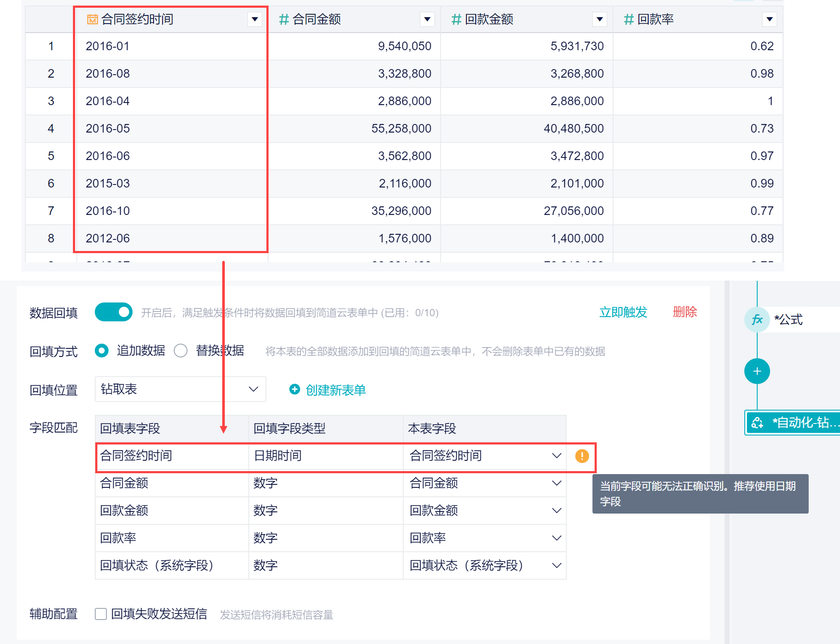The image size is (840, 644).
Task: Click the plus add-node circle button
Action: [x=757, y=371]
